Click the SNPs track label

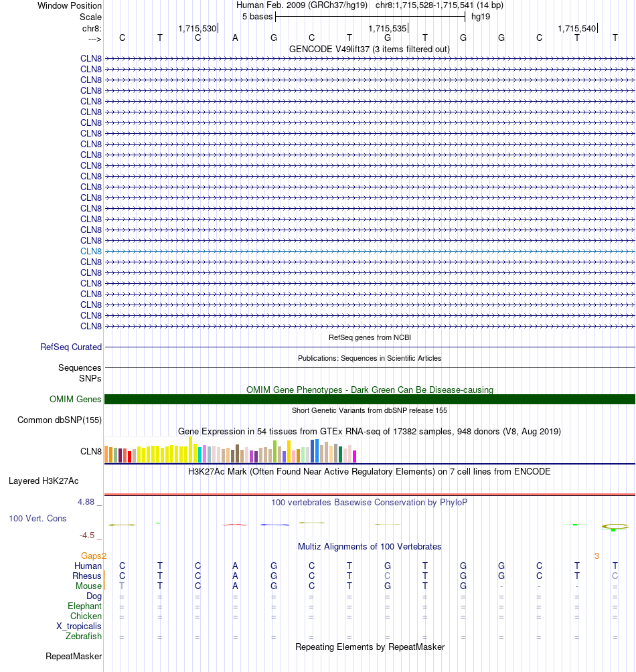pos(90,378)
